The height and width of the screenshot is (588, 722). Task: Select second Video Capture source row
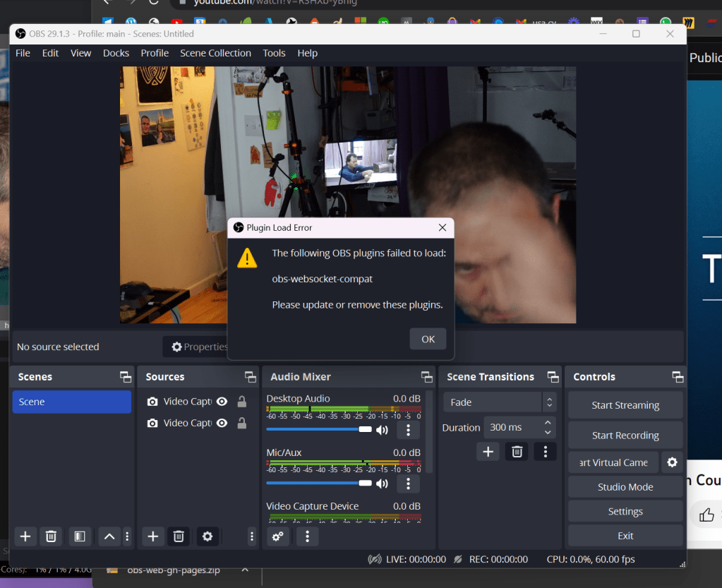[198, 423]
